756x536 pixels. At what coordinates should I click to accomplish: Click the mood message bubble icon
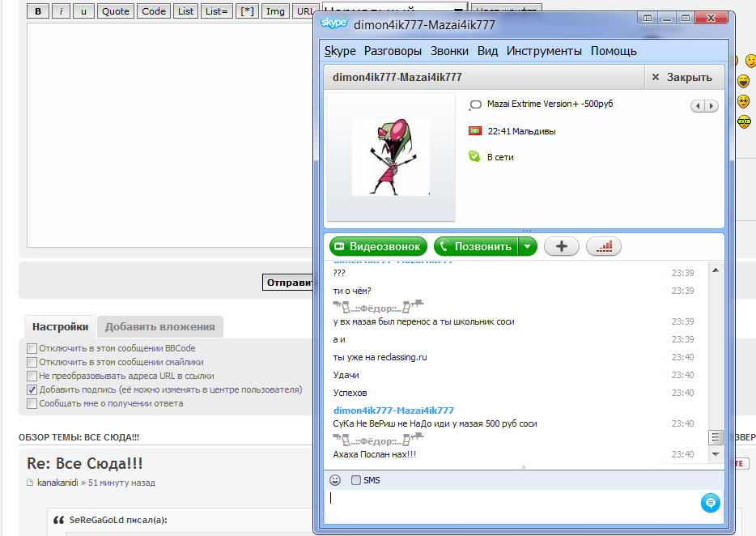tap(475, 104)
